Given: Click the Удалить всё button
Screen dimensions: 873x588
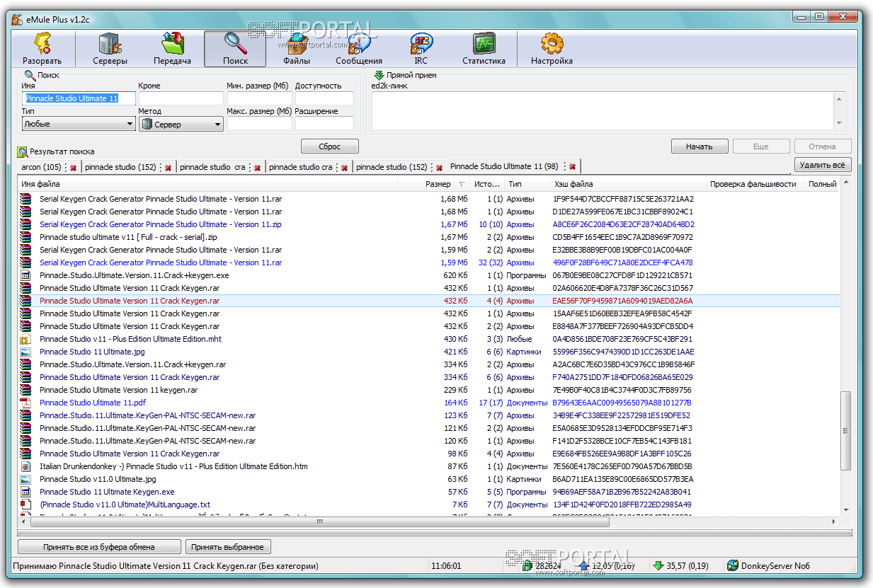Looking at the screenshot, I should pyautogui.click(x=822, y=165).
